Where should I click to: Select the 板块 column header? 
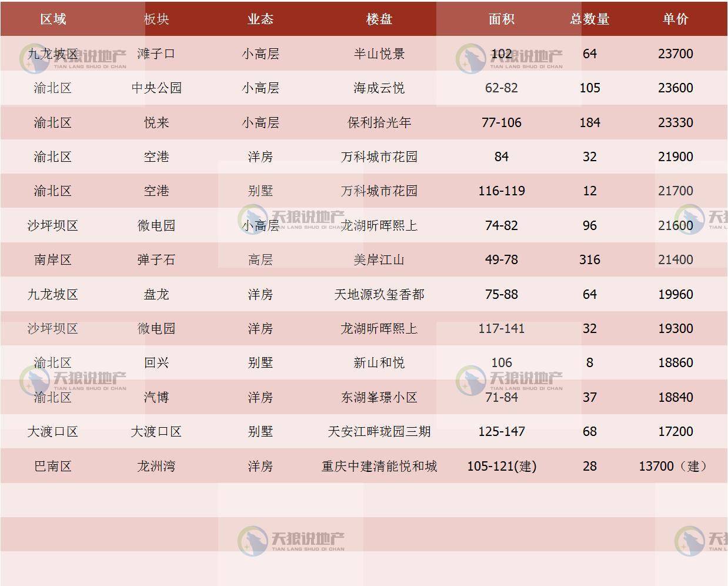[156, 19]
